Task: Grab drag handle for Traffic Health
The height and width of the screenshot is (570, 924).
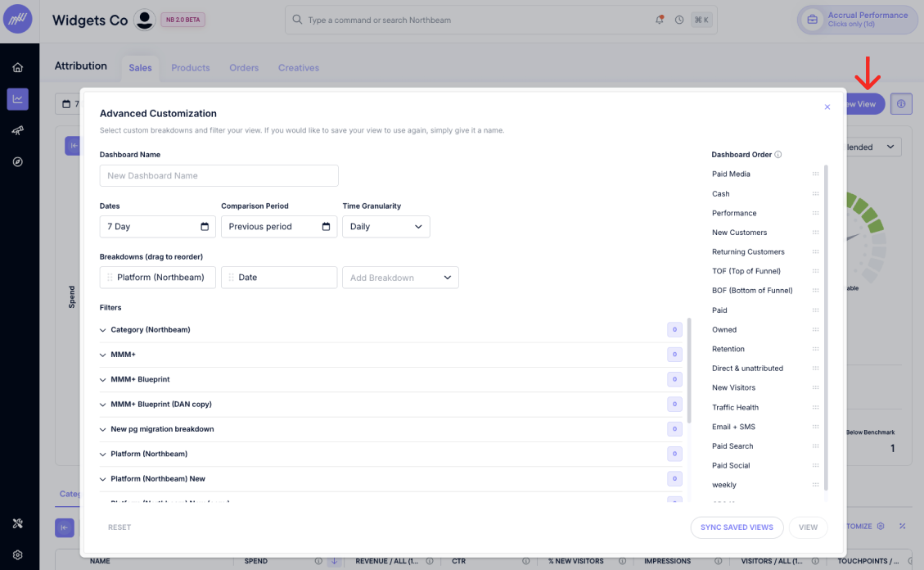Action: pyautogui.click(x=816, y=407)
